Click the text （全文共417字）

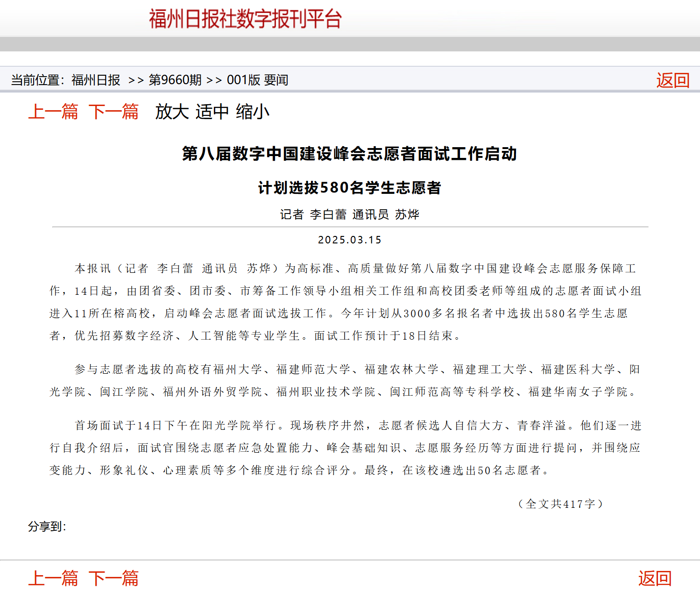pos(560,504)
